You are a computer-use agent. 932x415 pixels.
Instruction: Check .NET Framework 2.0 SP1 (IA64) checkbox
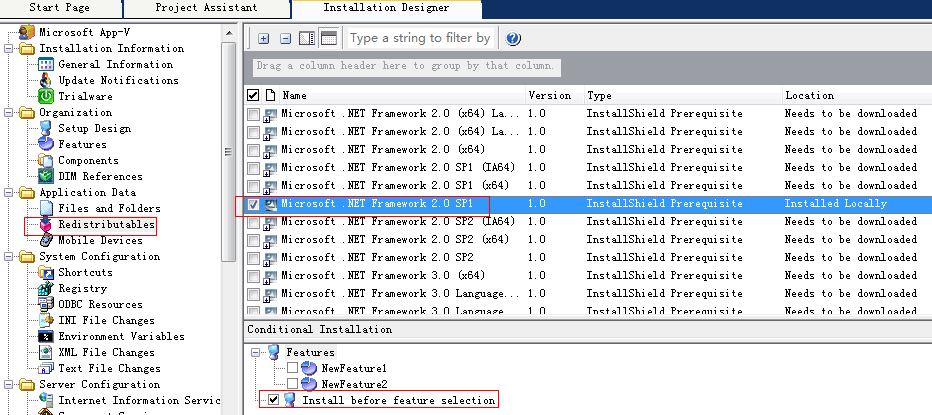pos(254,168)
